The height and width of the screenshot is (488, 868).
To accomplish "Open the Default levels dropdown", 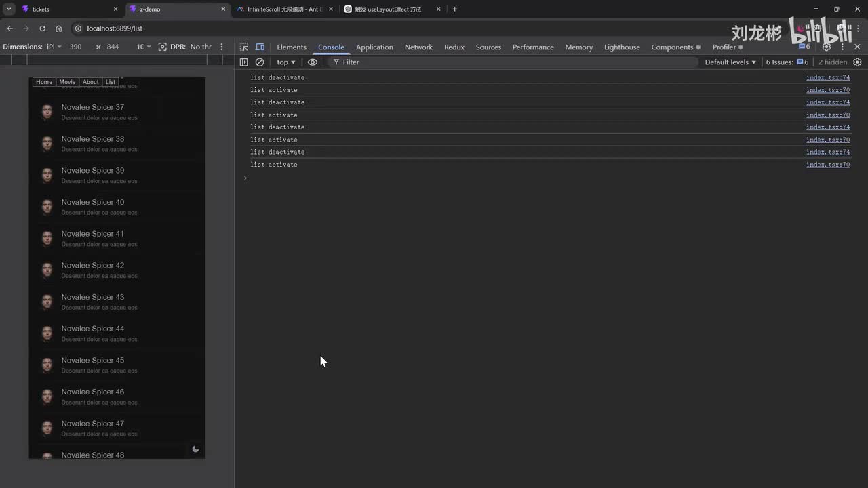I will tap(730, 62).
